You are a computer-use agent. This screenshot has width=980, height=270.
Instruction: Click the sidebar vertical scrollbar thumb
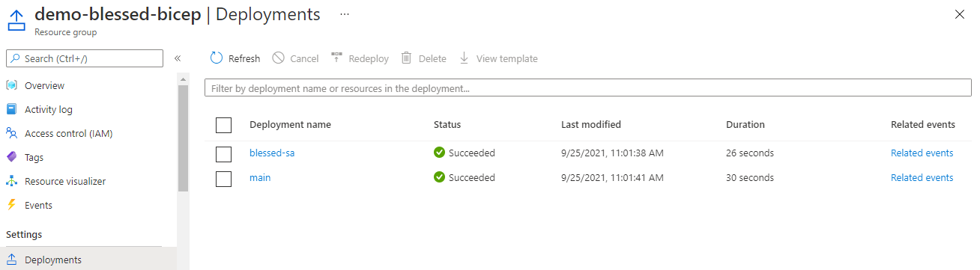[183, 138]
